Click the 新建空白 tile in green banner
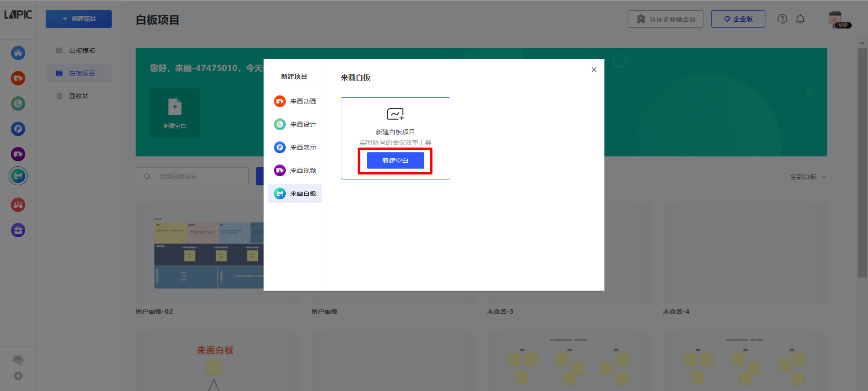 click(x=175, y=113)
